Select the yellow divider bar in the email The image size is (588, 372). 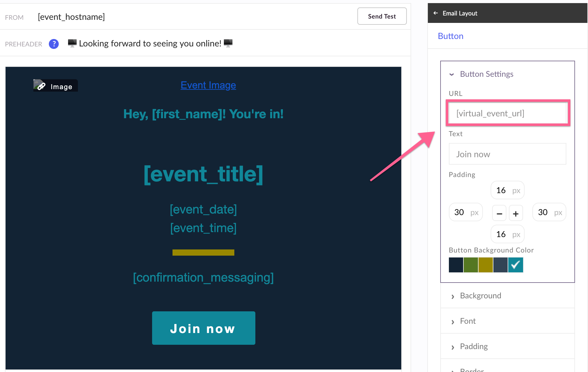pos(203,253)
